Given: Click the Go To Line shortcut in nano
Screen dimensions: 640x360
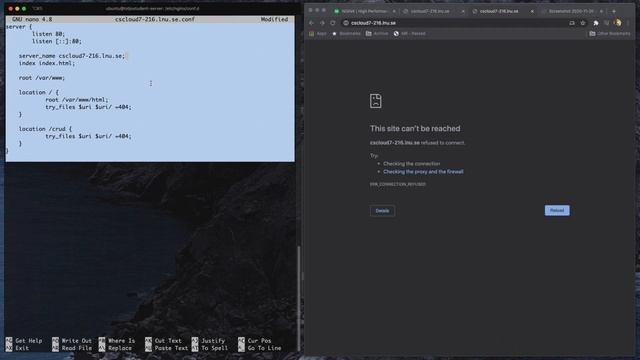Looking at the screenshot, I should [260, 348].
